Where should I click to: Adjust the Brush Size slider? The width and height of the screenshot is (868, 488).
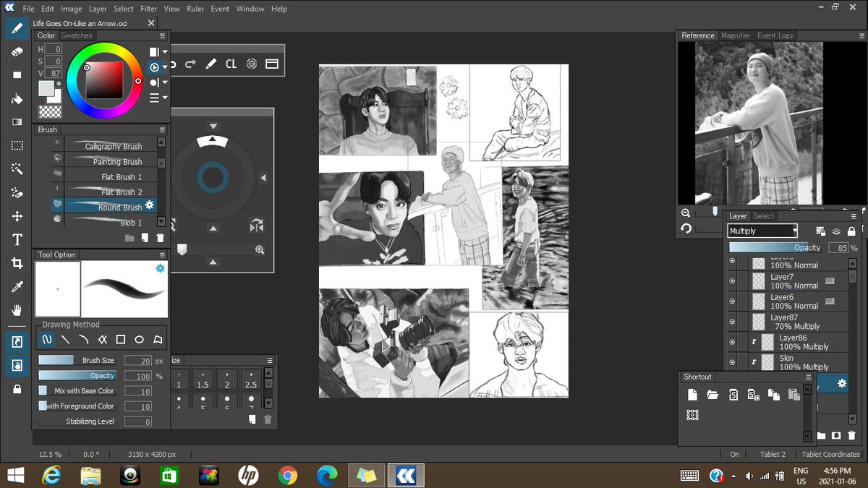(77, 360)
